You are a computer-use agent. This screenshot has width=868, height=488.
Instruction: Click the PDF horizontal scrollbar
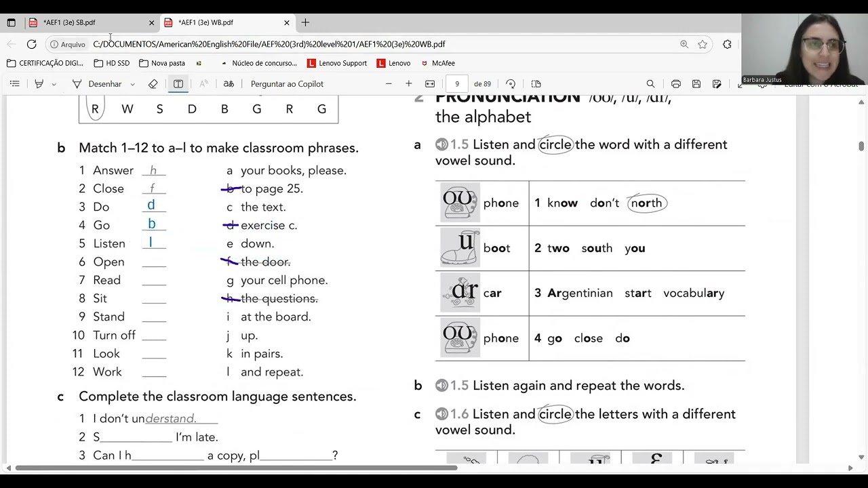[x=235, y=468]
